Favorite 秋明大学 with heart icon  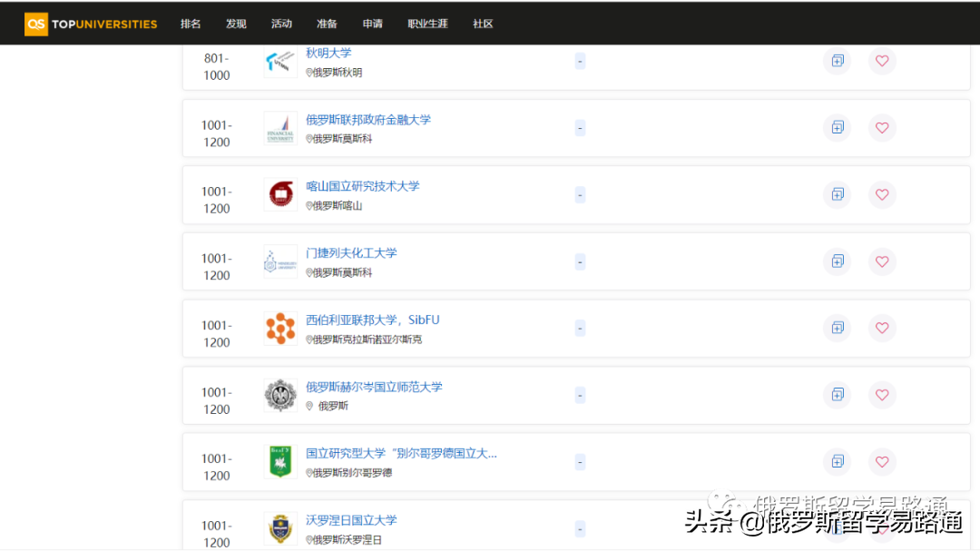click(882, 61)
